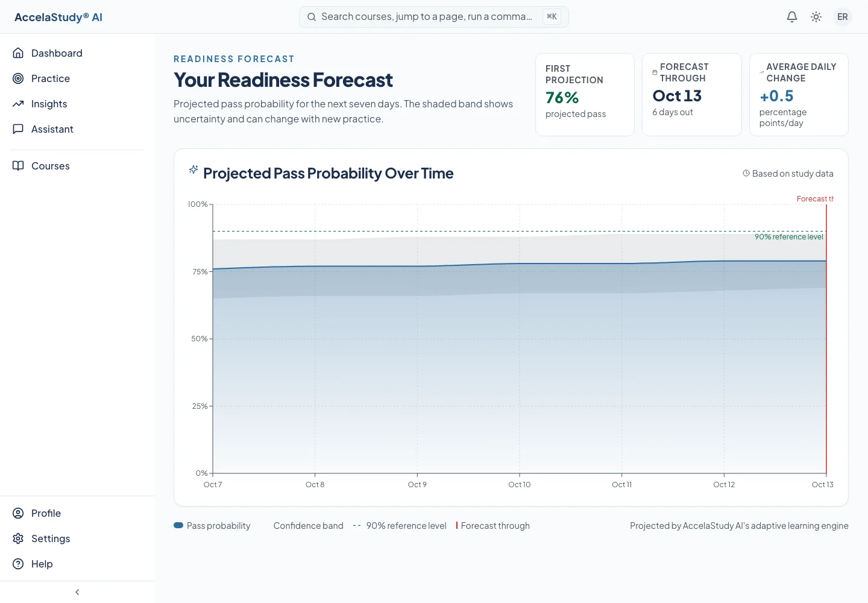Focus the search courses field
The width and height of the screenshot is (868, 603).
[x=433, y=17]
